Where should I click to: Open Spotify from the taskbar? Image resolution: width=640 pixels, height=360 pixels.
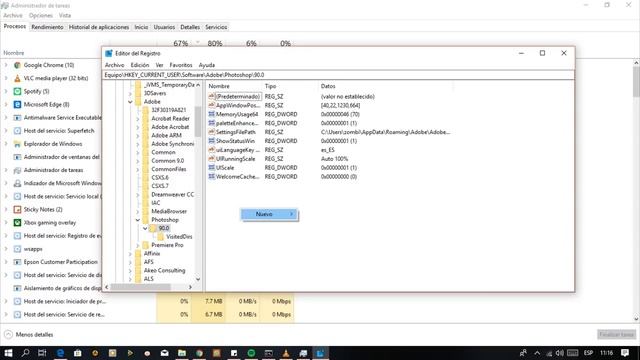251,353
